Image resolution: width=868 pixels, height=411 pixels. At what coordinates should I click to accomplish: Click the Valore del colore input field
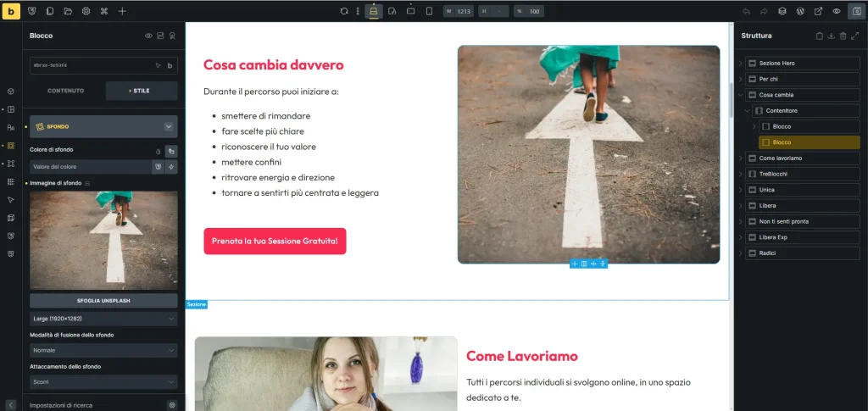coord(91,166)
